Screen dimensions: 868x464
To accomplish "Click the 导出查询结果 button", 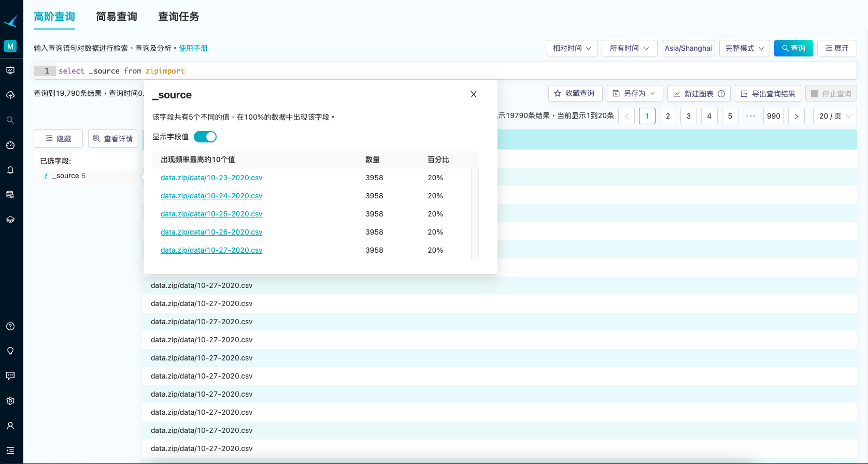I will 768,93.
